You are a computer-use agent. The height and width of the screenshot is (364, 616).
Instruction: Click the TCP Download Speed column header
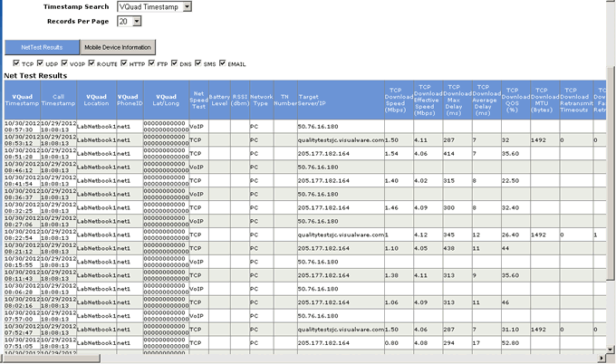pyautogui.click(x=395, y=100)
